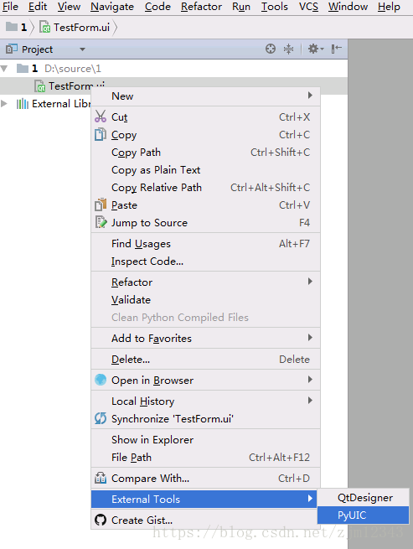
Task: Click the hide Project panel icon
Action: [336, 49]
